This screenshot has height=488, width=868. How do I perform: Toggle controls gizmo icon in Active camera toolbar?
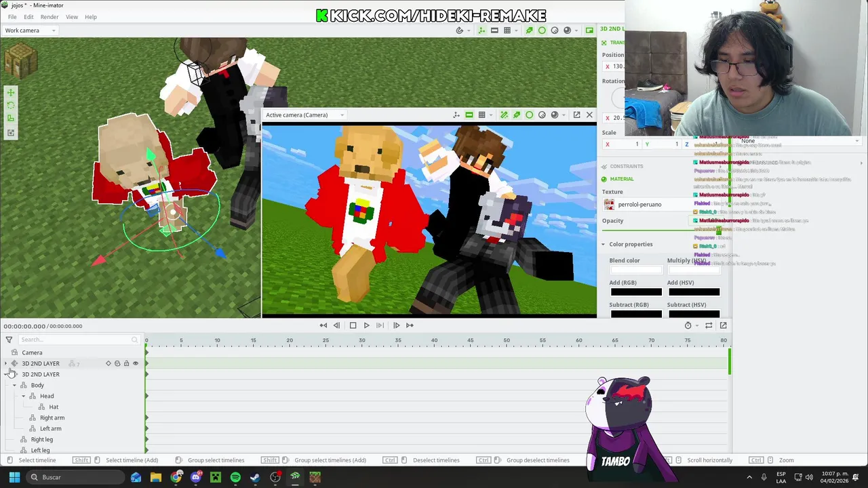point(456,115)
